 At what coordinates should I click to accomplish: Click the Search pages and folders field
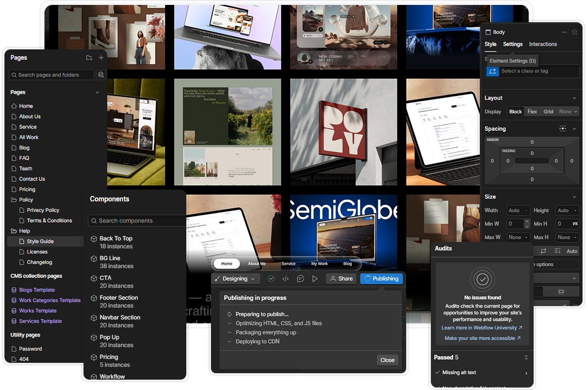click(x=51, y=75)
